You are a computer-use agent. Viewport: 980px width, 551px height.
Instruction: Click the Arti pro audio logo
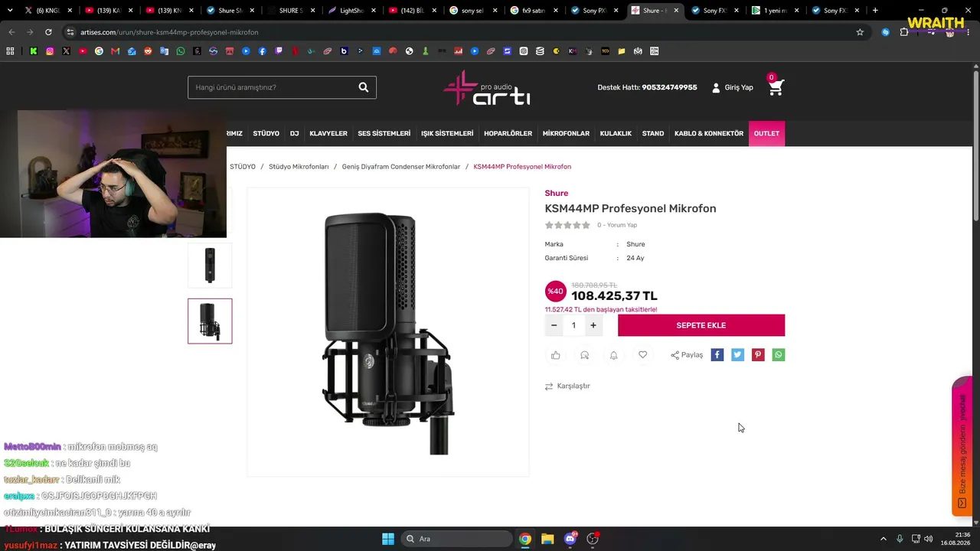coord(487,87)
